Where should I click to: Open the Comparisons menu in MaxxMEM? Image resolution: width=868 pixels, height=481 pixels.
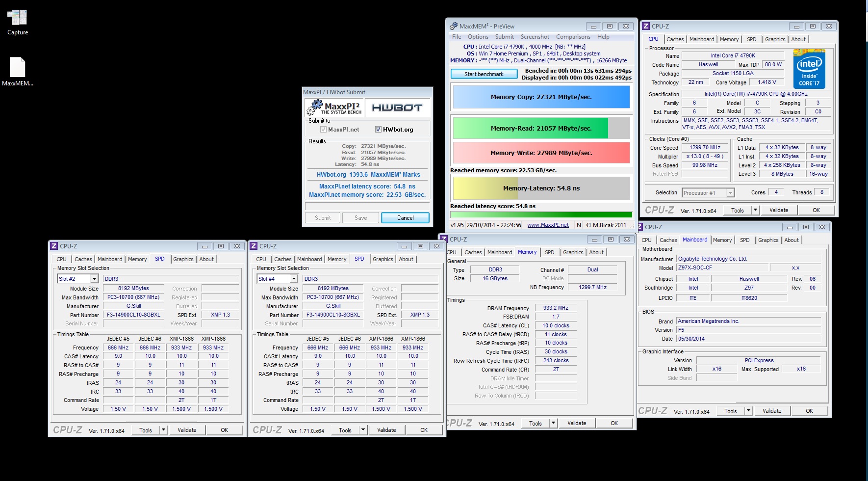573,37
